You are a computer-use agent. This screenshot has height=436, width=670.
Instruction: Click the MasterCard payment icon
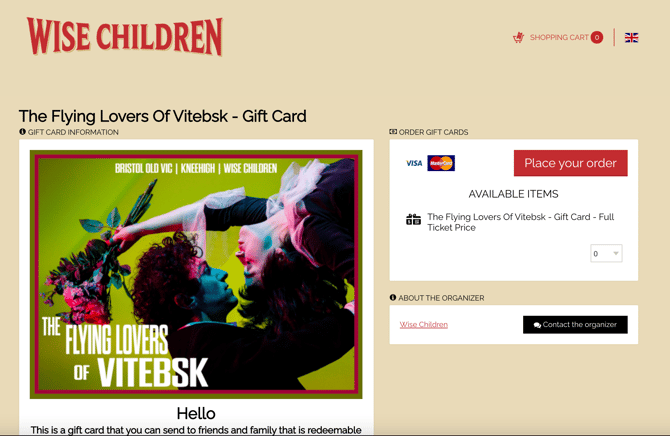[x=441, y=163]
